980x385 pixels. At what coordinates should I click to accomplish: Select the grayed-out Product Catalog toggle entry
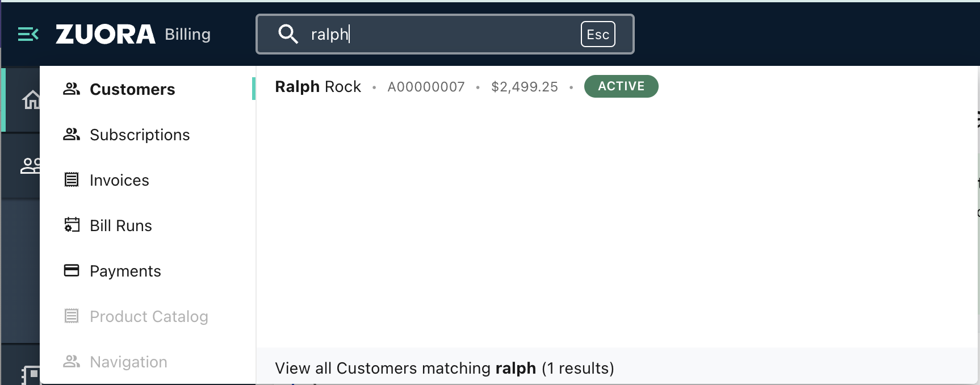coord(148,316)
